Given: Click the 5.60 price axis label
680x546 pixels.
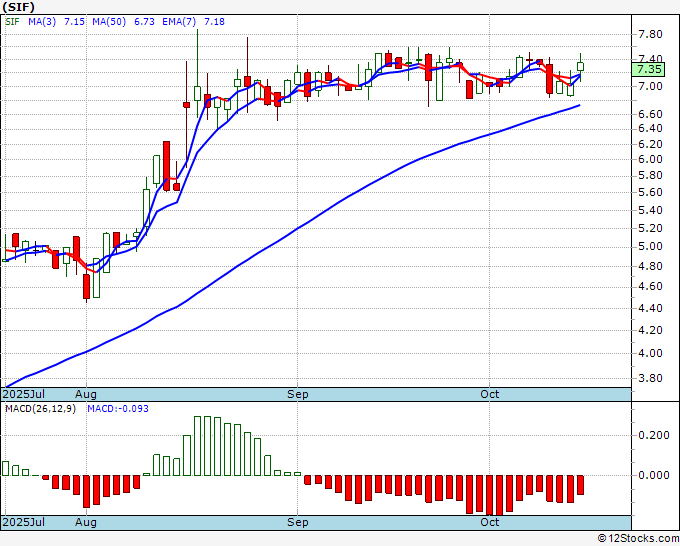Looking at the screenshot, I should pyautogui.click(x=650, y=192).
